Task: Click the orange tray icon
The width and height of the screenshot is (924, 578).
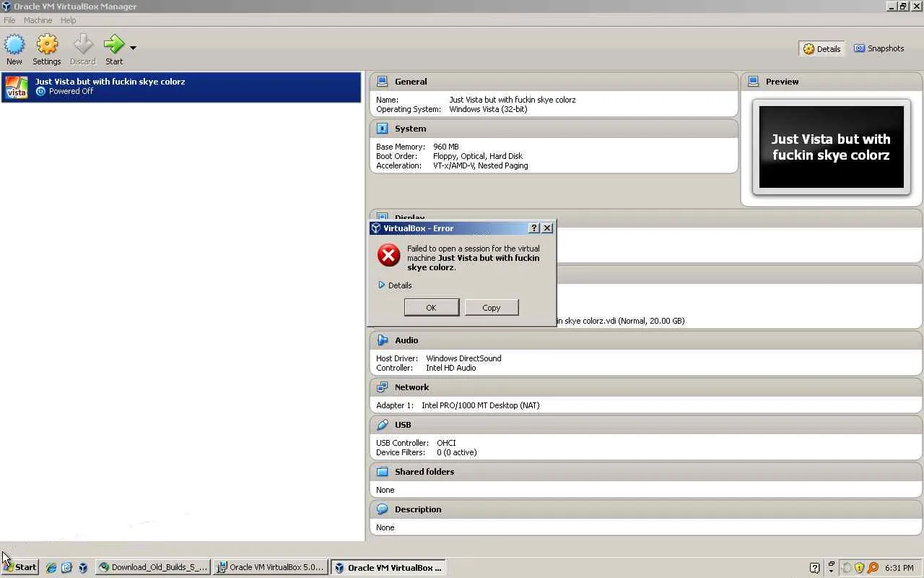Action: tap(873, 568)
